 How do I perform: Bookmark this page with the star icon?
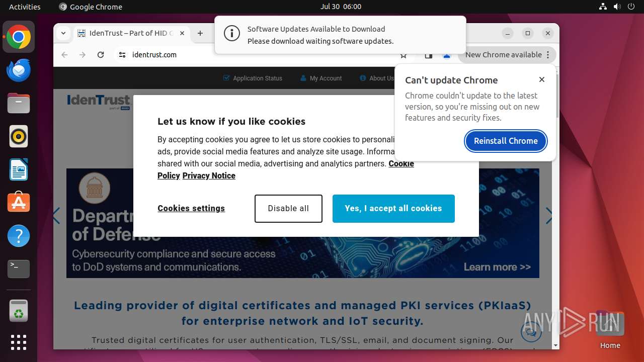click(404, 55)
